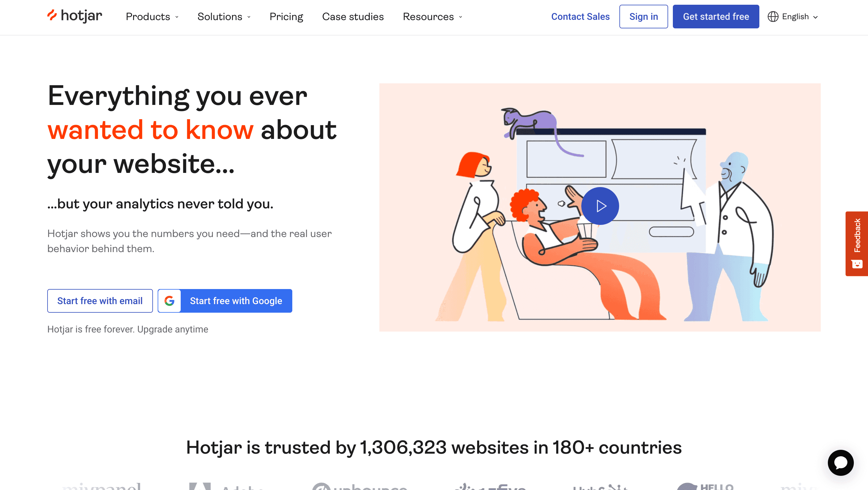Click the Sign in button

644,17
